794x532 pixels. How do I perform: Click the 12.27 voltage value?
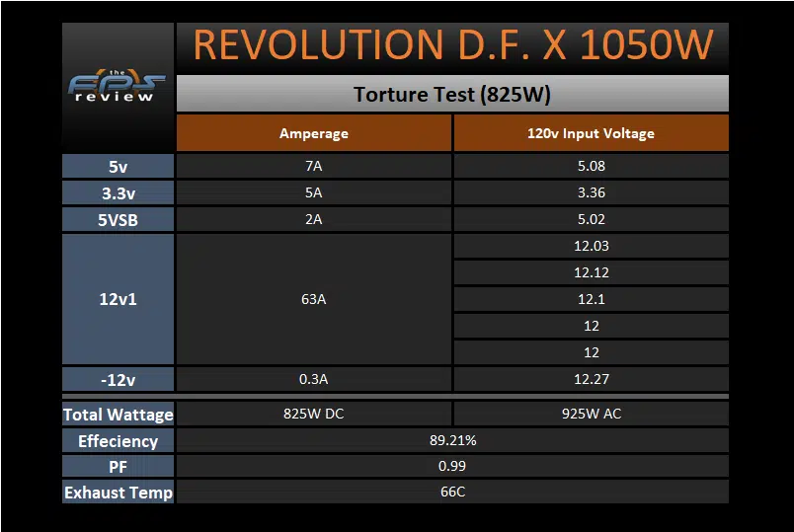tap(591, 379)
